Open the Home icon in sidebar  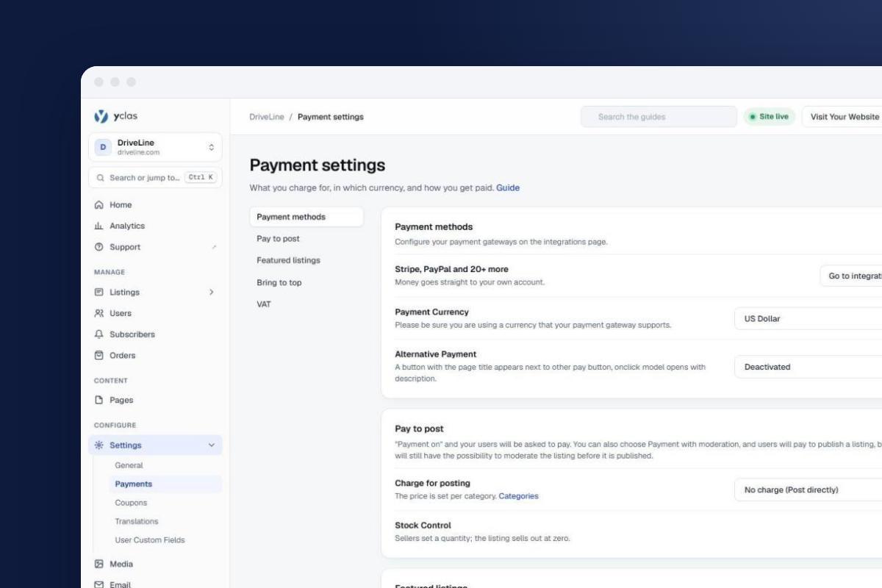(99, 205)
